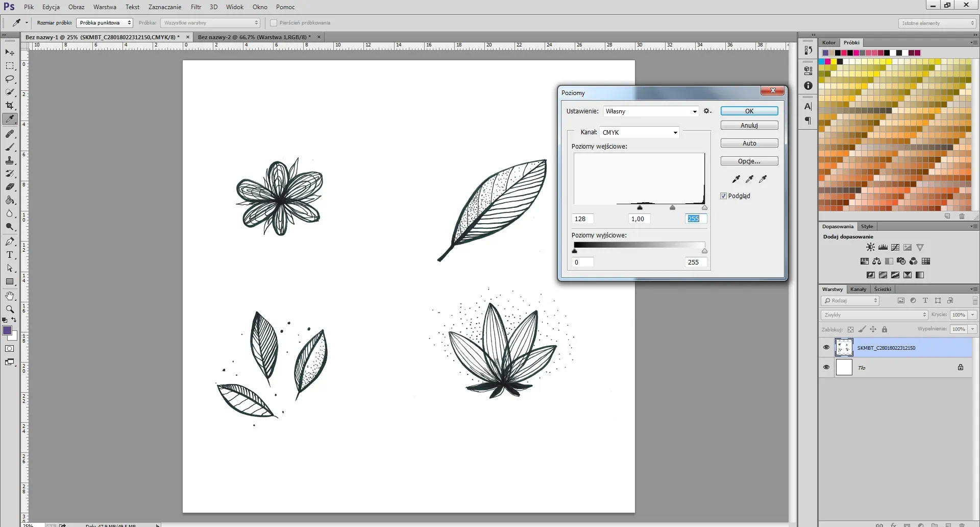Expand the Ustawienie preset dropdown

tap(651, 111)
